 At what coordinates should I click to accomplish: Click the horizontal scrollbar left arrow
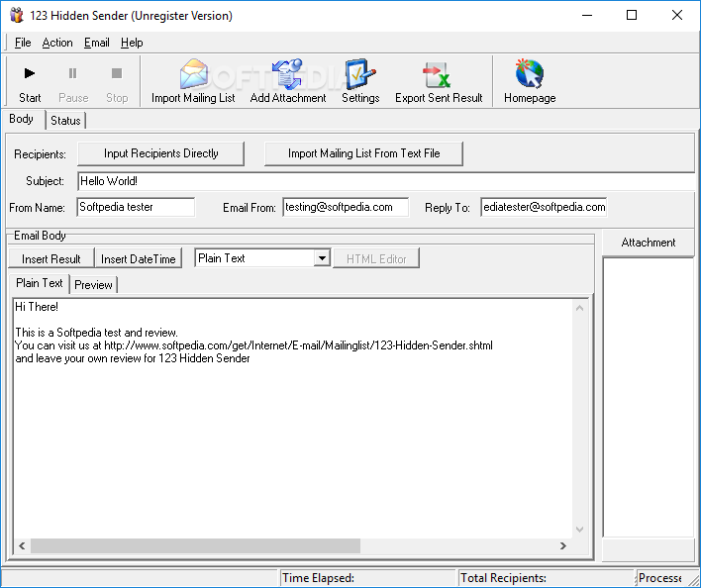(x=22, y=545)
